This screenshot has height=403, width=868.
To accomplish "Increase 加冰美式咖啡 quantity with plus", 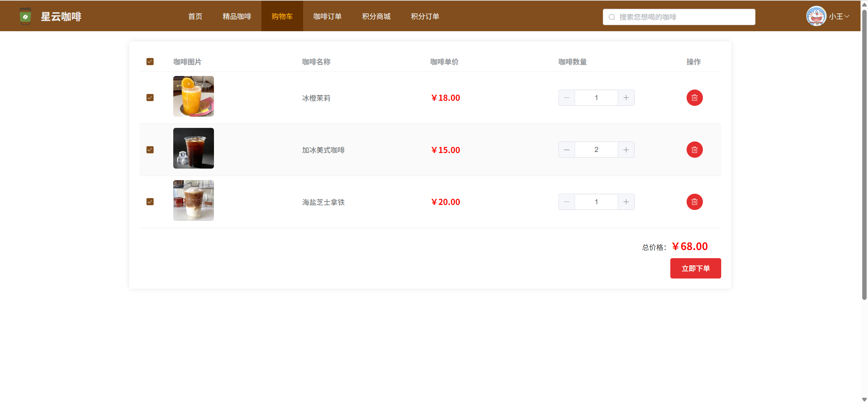I will pos(626,150).
